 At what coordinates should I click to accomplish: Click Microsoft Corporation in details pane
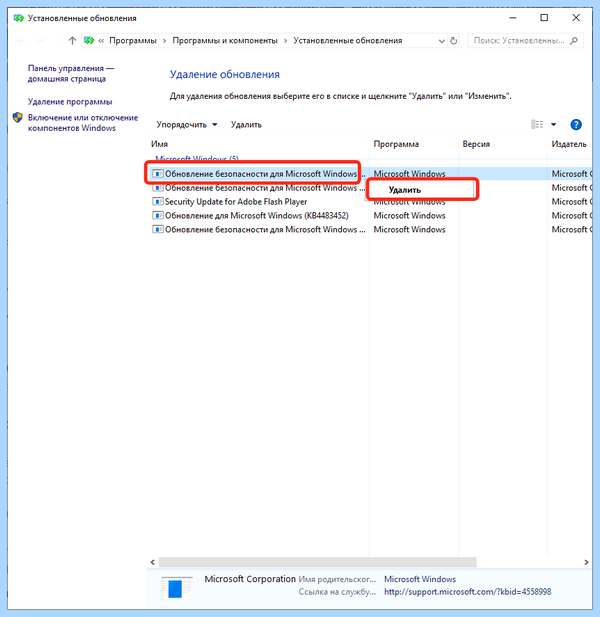pos(250,579)
